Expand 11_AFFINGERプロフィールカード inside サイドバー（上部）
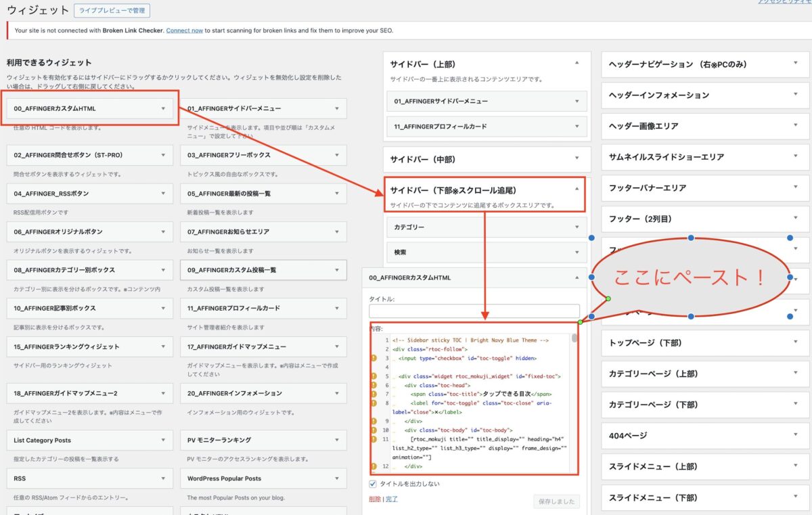 [577, 127]
